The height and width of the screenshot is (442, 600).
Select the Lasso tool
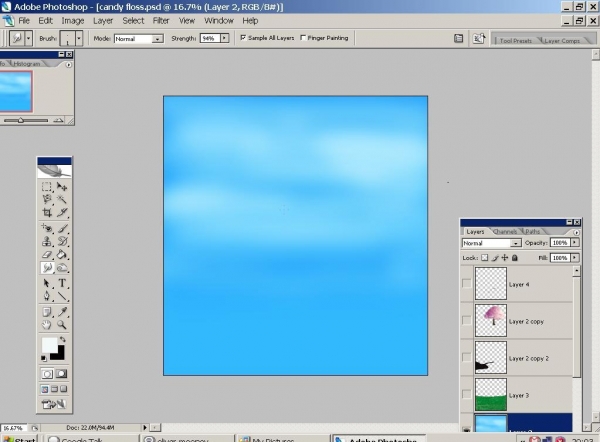pyautogui.click(x=47, y=199)
